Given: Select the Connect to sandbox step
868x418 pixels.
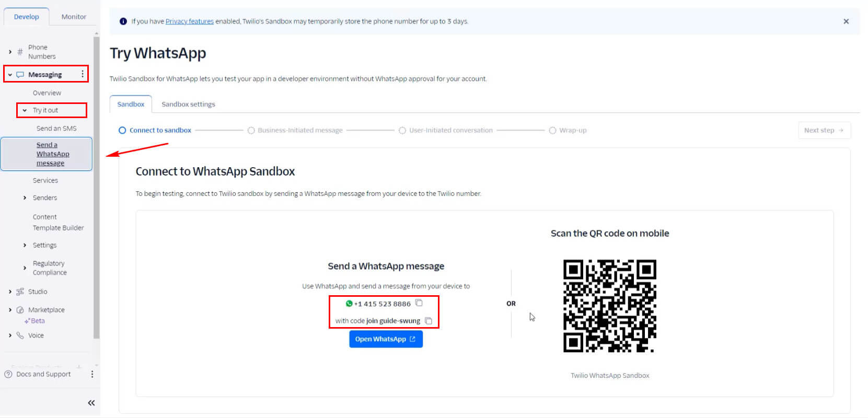Looking at the screenshot, I should click(155, 130).
